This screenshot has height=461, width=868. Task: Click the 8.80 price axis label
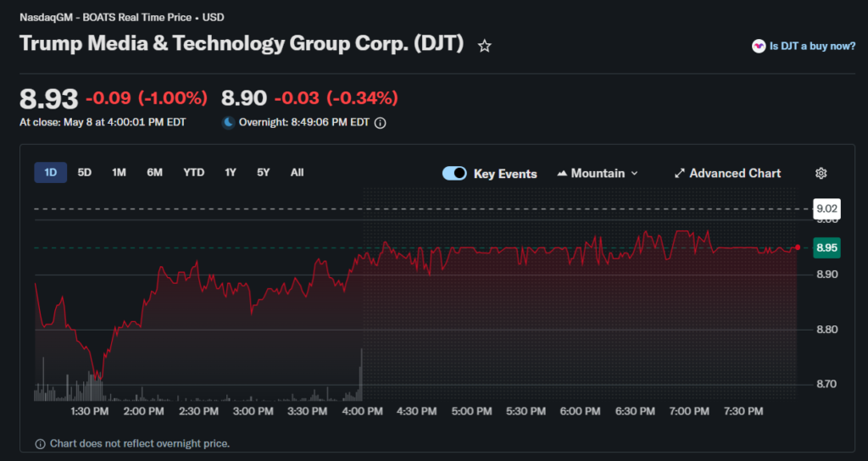point(827,330)
